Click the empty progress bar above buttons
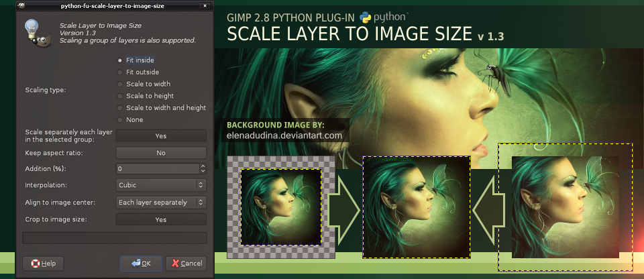The width and height of the screenshot is (644, 279). [x=115, y=238]
